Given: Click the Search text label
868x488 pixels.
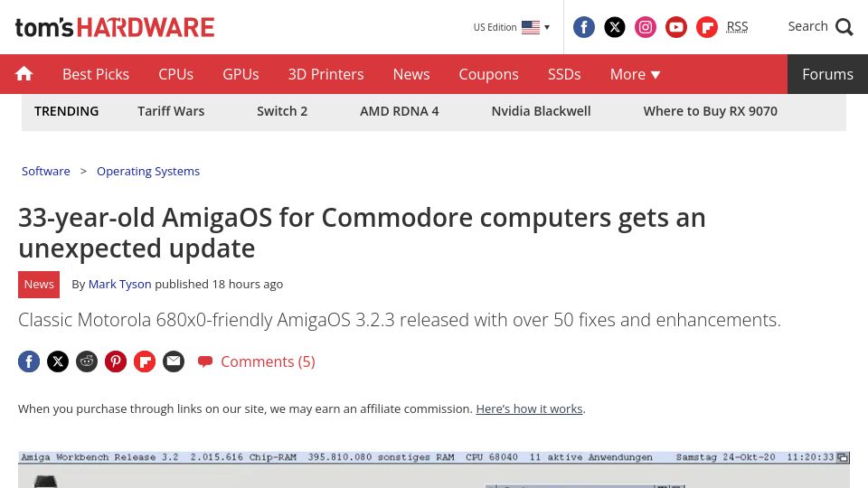Looking at the screenshot, I should point(807,26).
